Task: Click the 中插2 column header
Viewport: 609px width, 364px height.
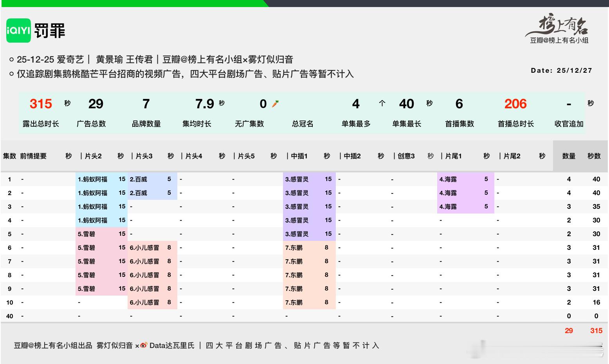Action: pos(352,156)
